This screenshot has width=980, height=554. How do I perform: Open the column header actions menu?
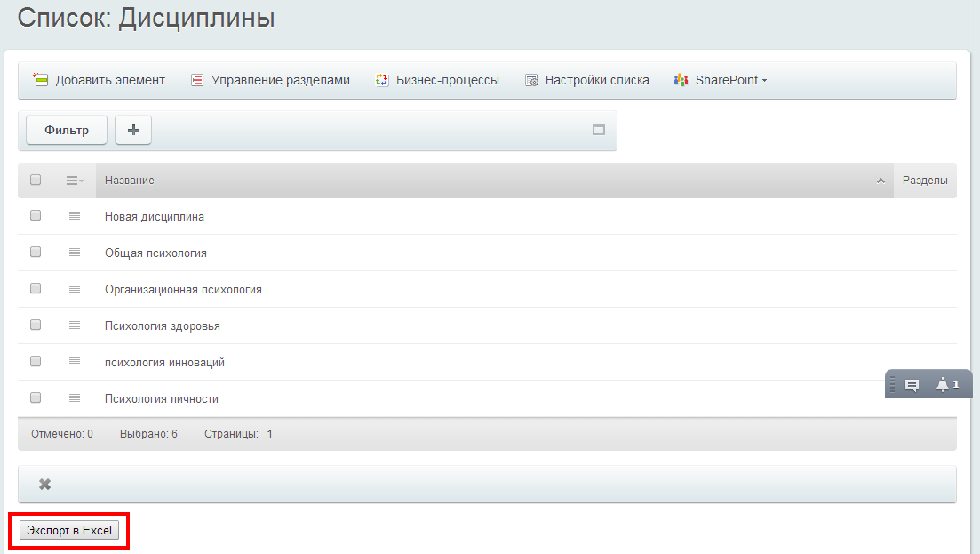tap(75, 181)
